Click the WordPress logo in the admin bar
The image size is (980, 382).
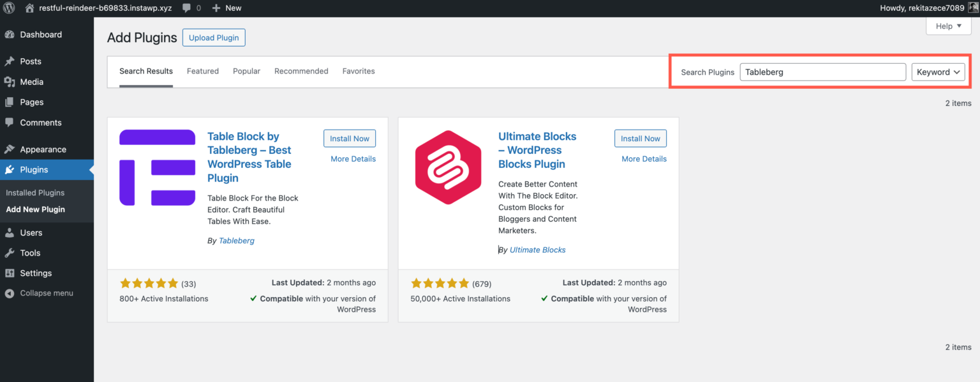point(9,8)
